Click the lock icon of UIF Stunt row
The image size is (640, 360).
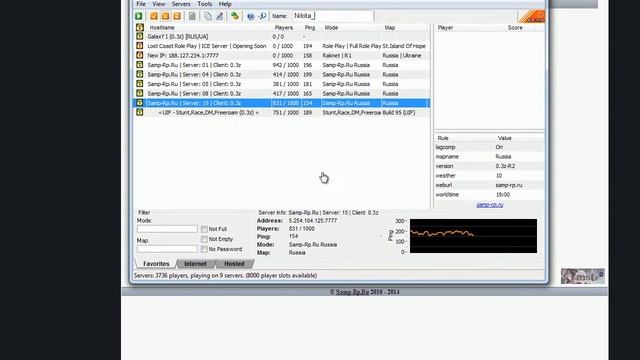140,112
